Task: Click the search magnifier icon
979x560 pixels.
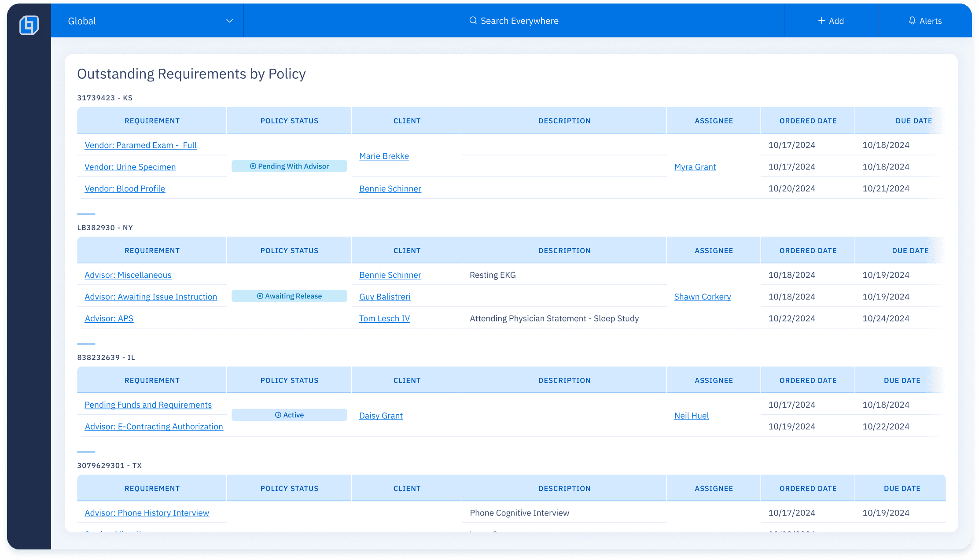Action: click(473, 21)
